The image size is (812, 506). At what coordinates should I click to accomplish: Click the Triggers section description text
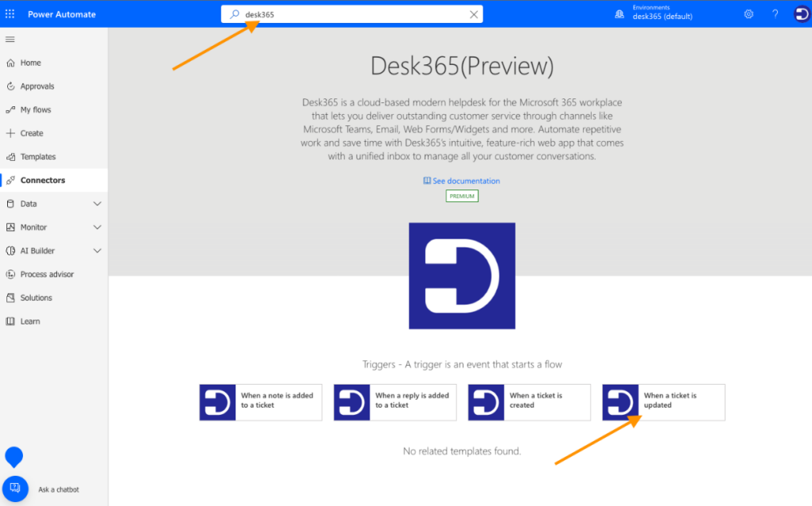click(x=462, y=365)
